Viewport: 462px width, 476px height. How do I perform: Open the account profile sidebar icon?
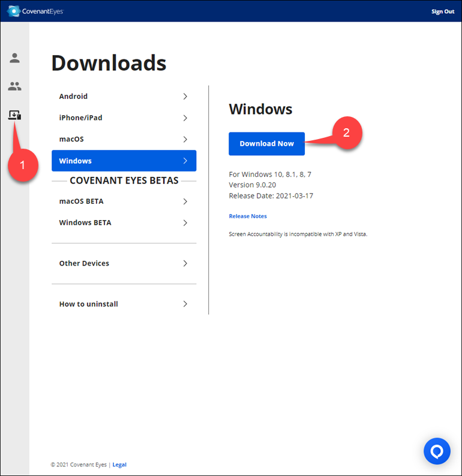click(14, 58)
